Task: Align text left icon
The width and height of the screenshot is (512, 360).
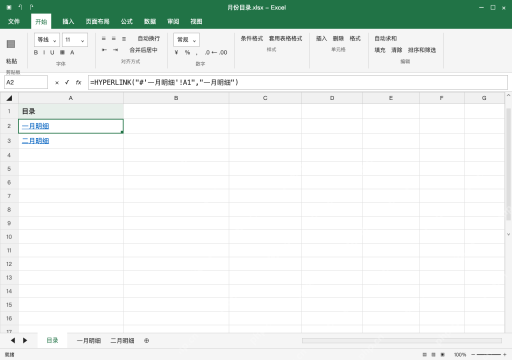Action: click(x=104, y=39)
